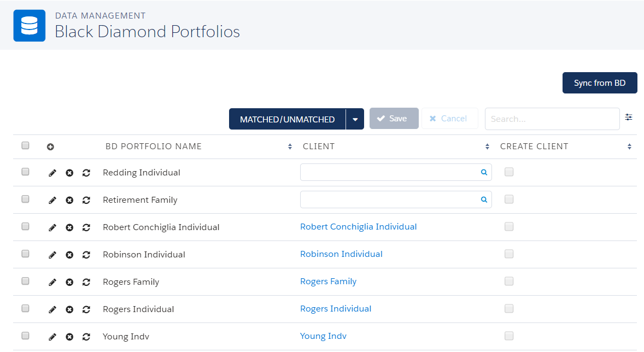Delete the Rogers Family row
Viewport: 644px width, 352px height.
(69, 282)
